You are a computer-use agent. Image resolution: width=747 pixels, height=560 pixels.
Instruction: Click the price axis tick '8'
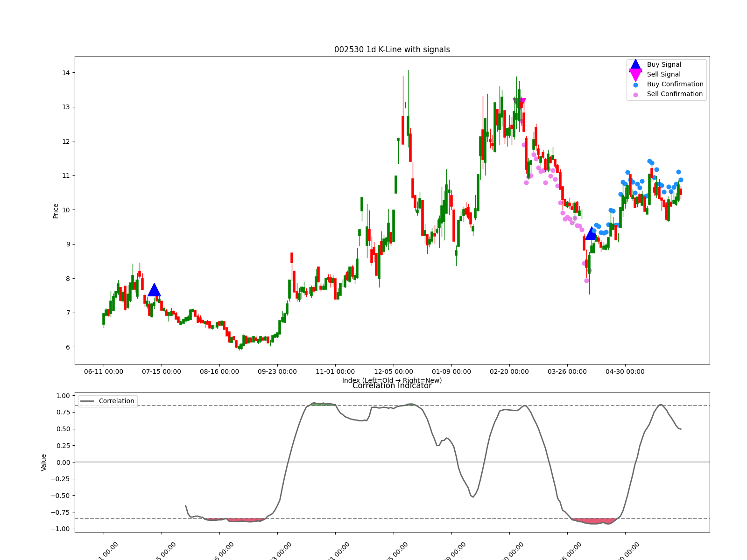point(68,279)
